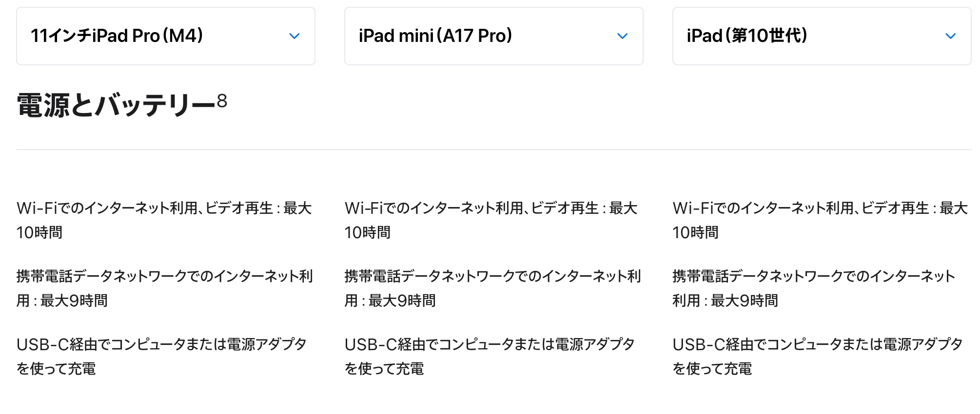Click 携帯電話データネットワーク text in iPad Pro column

point(165,288)
